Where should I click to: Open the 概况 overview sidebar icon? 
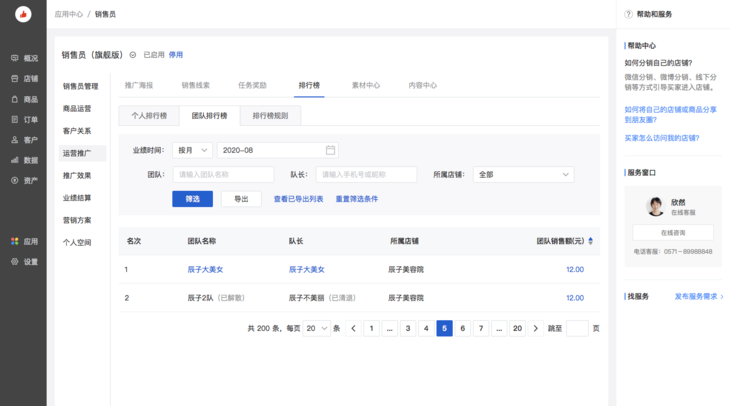point(15,59)
